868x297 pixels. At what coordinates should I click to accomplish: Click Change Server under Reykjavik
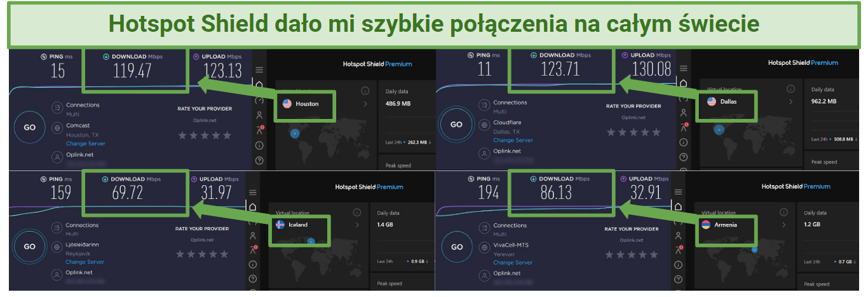[x=85, y=262]
